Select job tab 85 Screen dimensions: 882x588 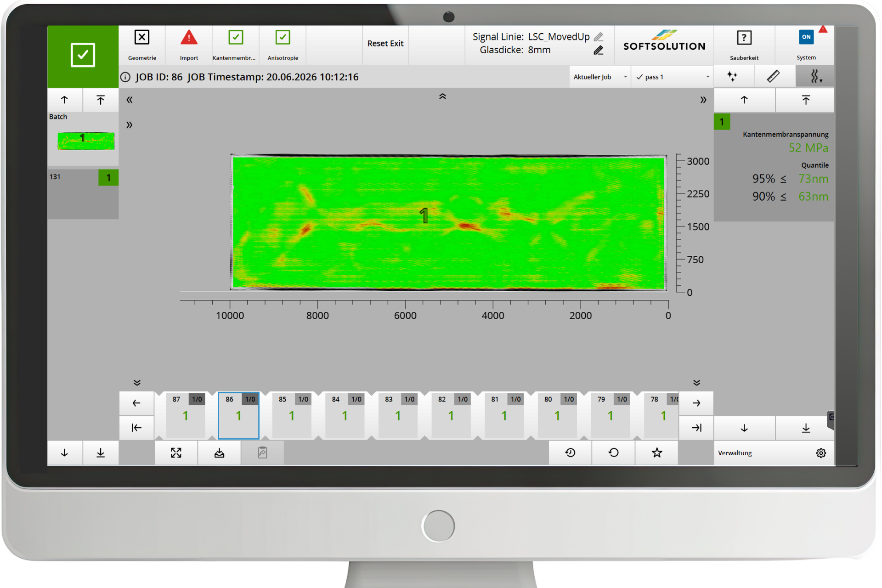(292, 415)
